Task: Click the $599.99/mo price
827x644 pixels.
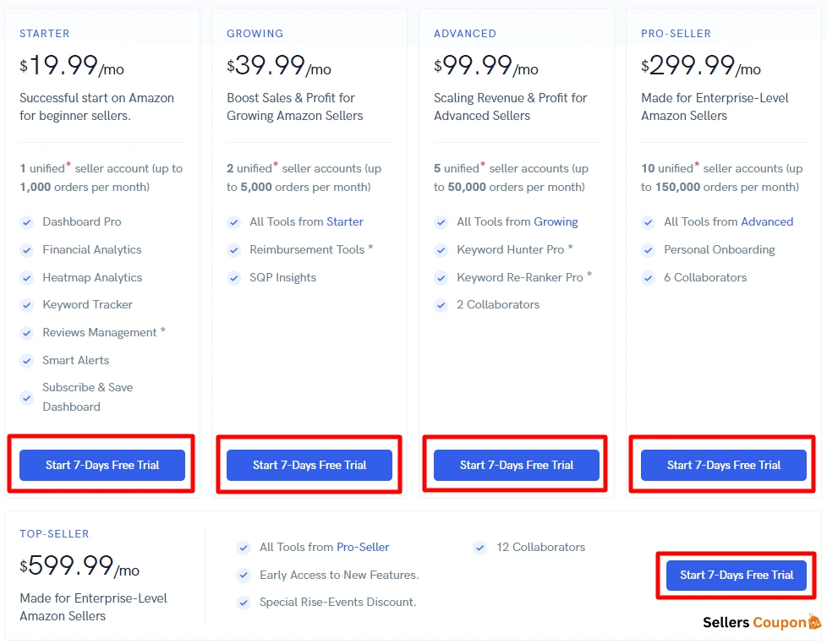Action: (79, 566)
